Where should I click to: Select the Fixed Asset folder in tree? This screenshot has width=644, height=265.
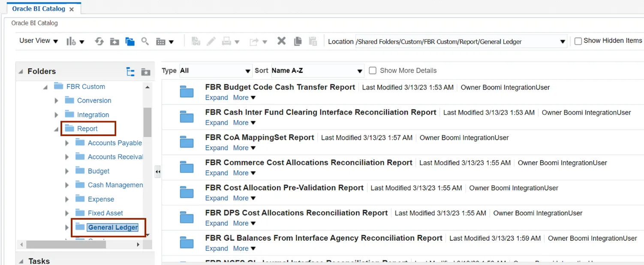(105, 213)
